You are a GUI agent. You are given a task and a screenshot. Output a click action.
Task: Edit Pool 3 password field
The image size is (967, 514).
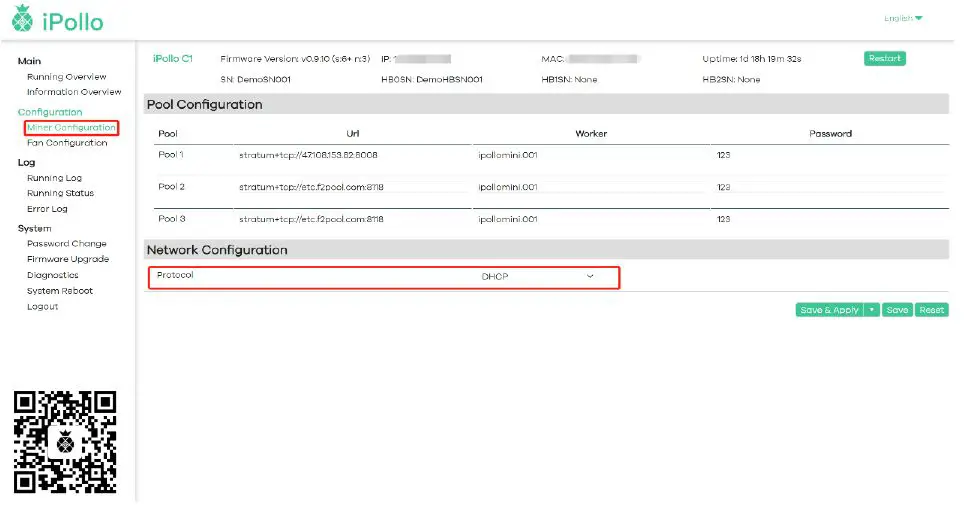[x=830, y=219]
